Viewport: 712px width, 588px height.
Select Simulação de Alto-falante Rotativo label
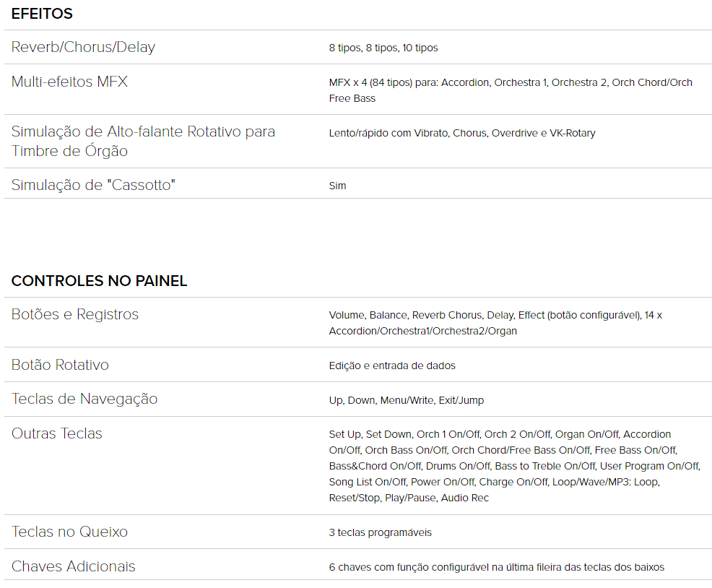(143, 142)
